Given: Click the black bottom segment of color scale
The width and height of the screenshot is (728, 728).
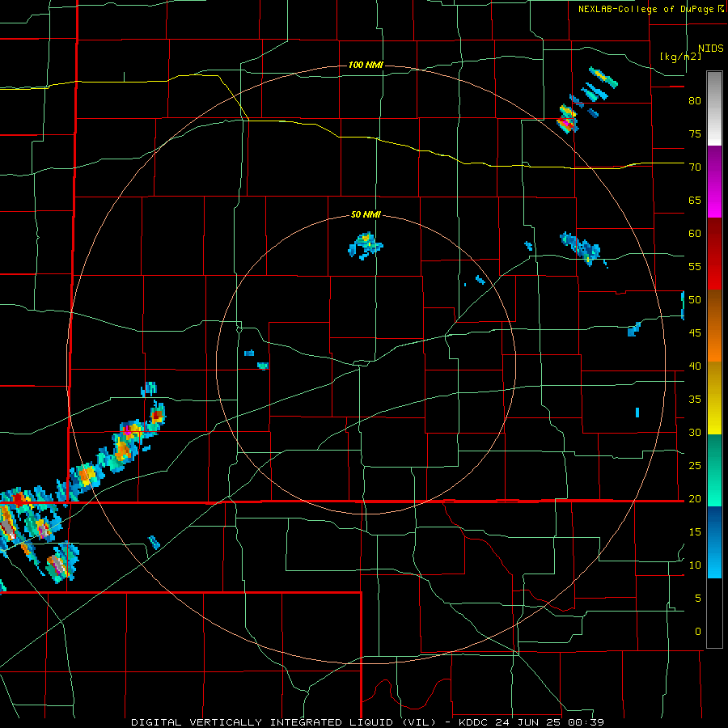Looking at the screenshot, I should tap(715, 613).
